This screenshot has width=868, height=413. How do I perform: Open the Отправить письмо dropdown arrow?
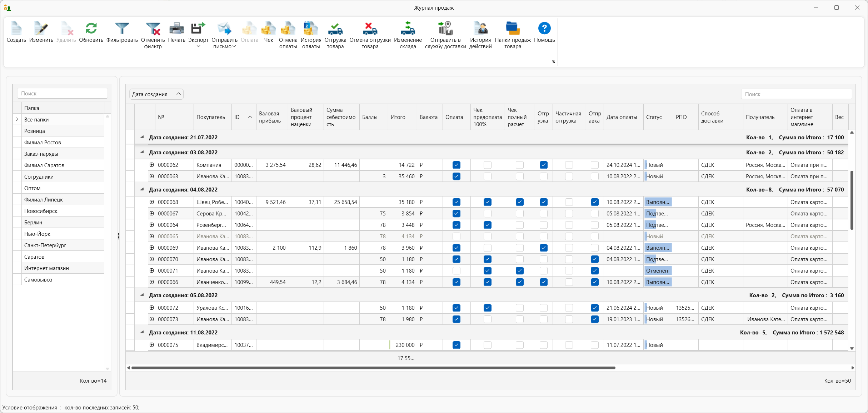(234, 46)
